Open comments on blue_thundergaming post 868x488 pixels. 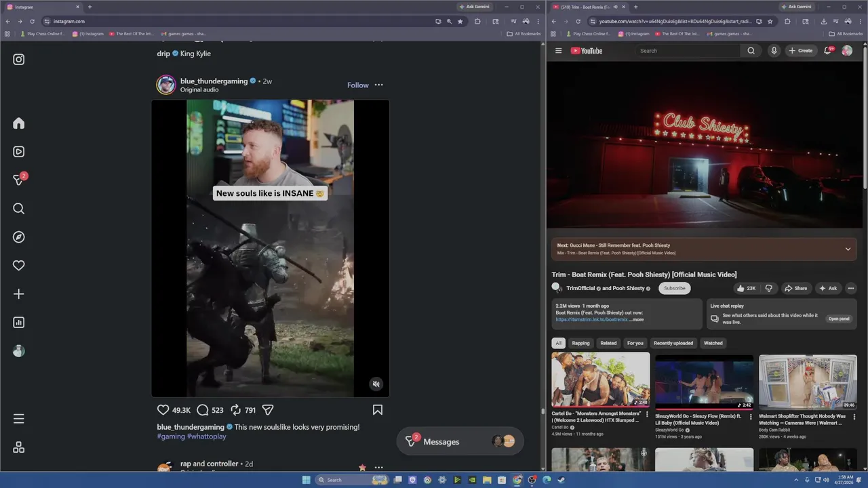point(202,410)
